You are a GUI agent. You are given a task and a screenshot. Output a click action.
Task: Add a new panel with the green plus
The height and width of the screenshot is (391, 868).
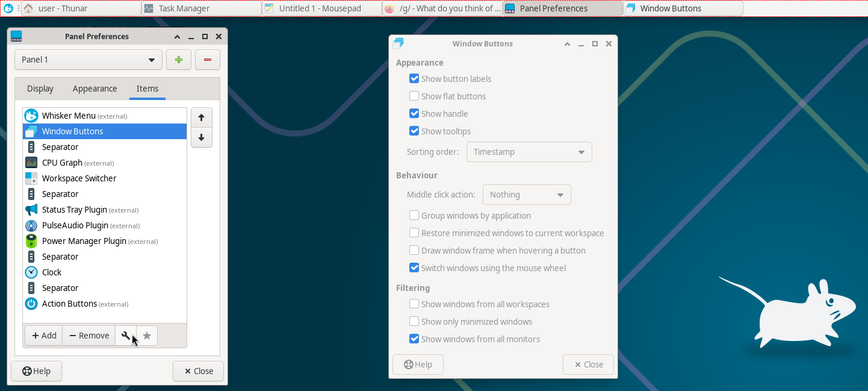tap(179, 60)
